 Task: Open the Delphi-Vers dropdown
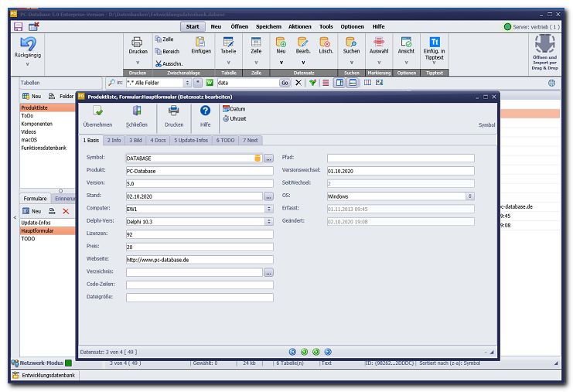269,222
